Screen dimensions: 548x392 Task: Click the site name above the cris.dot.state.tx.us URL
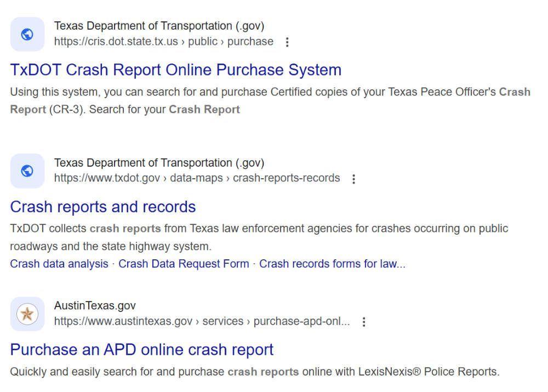(x=159, y=26)
